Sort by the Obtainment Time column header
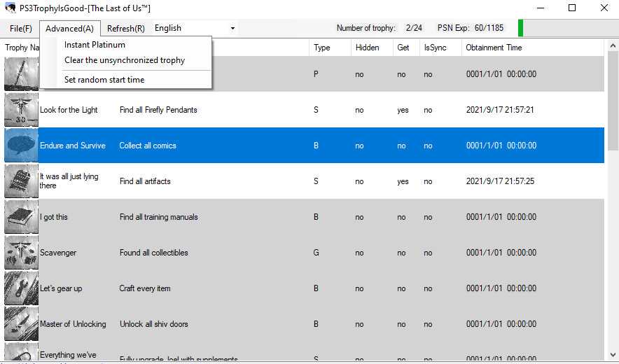Screen dimensions: 619x364 494,48
